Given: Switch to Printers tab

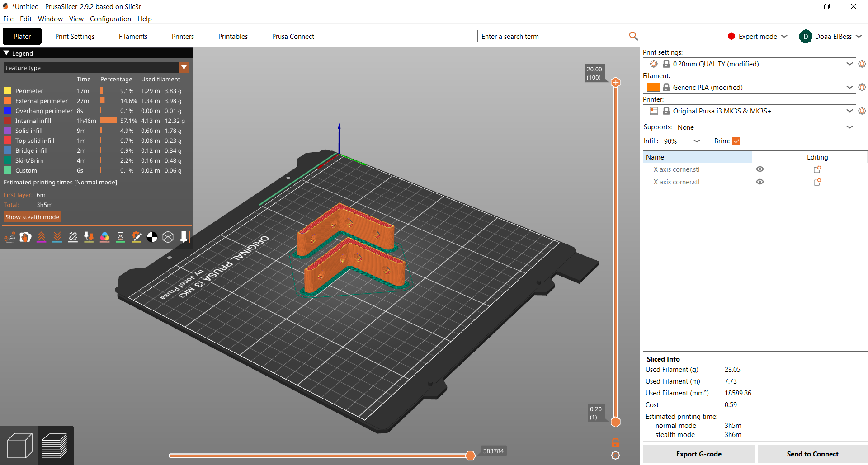Looking at the screenshot, I should [x=183, y=37].
